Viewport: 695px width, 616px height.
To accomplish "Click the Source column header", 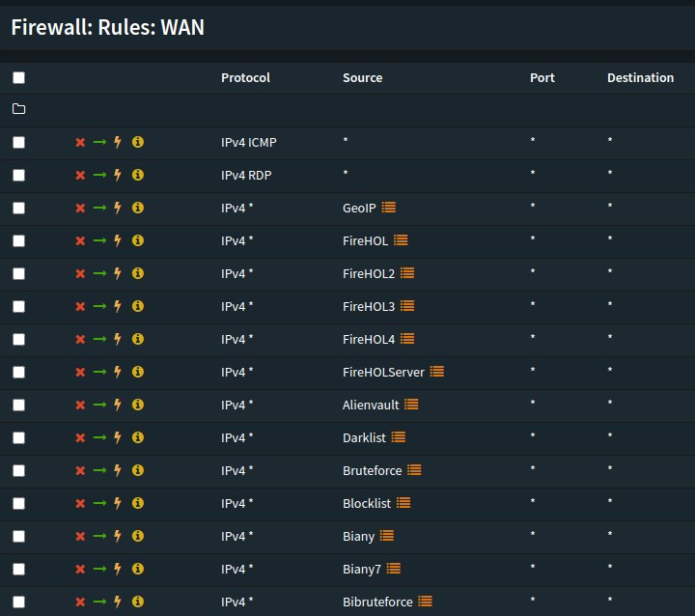I will (x=362, y=78).
